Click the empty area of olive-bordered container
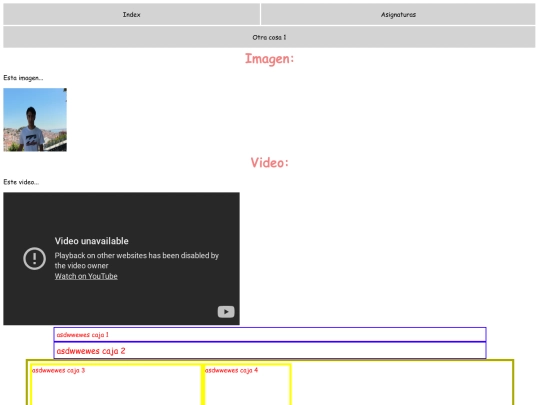Viewport: 540px width, 405px height. coord(401,384)
